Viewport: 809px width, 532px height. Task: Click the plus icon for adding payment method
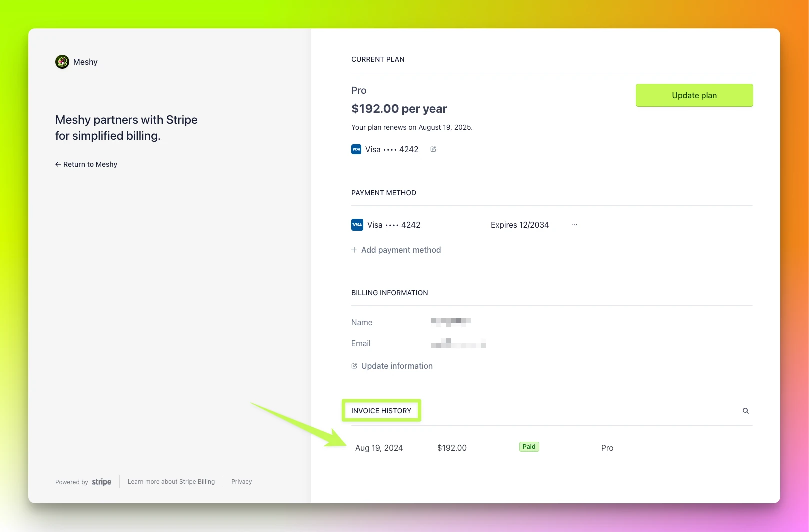coord(354,250)
